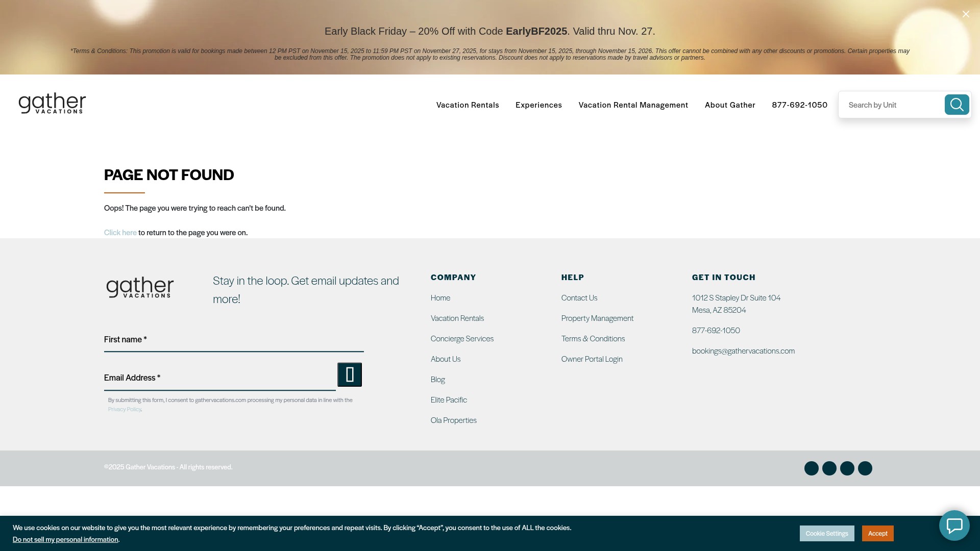Viewport: 980px width, 551px height.
Task: Focus the First name input field
Action: click(234, 340)
